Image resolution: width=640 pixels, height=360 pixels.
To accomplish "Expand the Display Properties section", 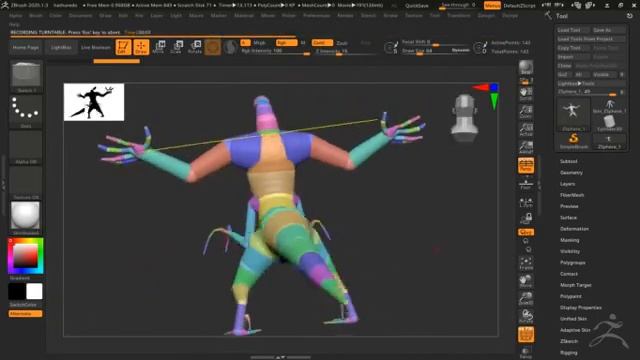I will click(x=580, y=308).
